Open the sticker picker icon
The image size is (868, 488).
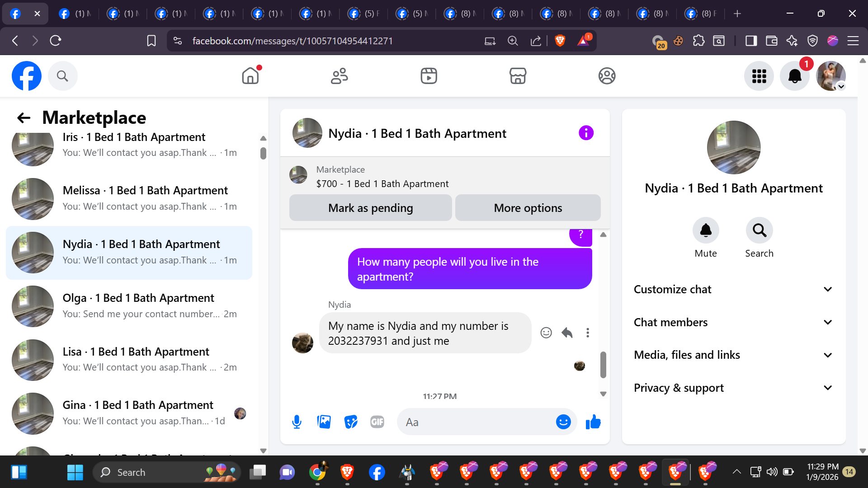click(350, 422)
